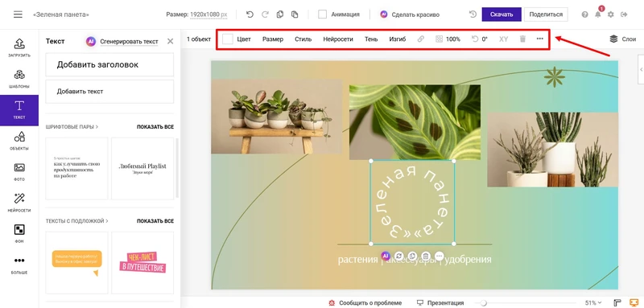Click Добавить заголовок

(x=109, y=64)
